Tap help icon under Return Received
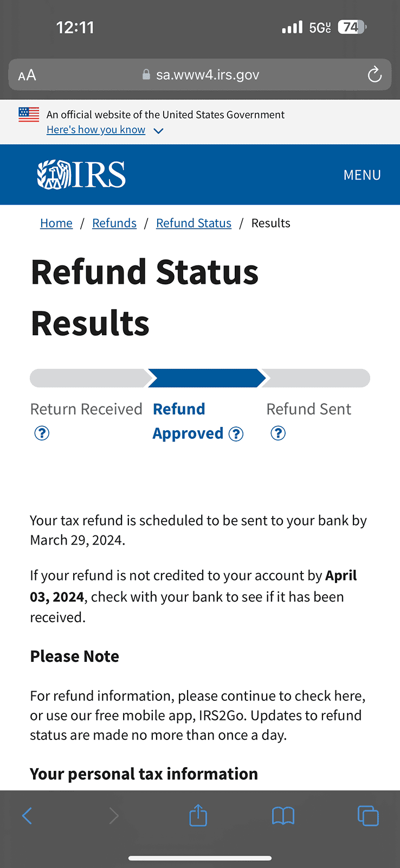The width and height of the screenshot is (400, 868). [42, 433]
